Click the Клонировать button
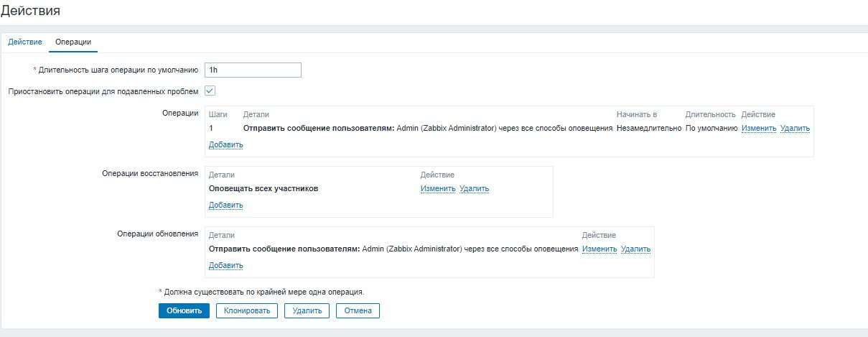868x337 pixels. [x=247, y=310]
